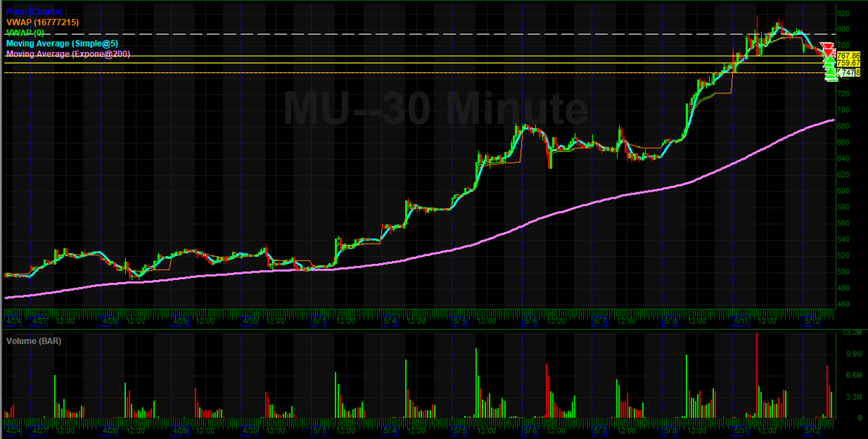Click the 700 price axis value

click(x=843, y=110)
